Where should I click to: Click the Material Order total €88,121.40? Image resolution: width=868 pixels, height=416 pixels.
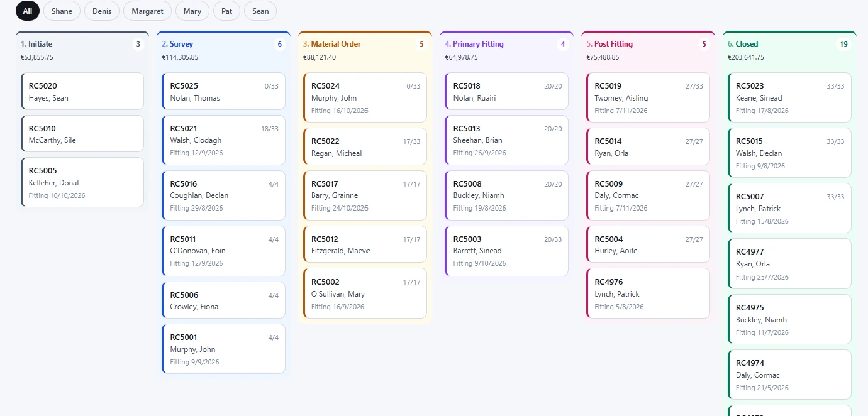tap(320, 57)
